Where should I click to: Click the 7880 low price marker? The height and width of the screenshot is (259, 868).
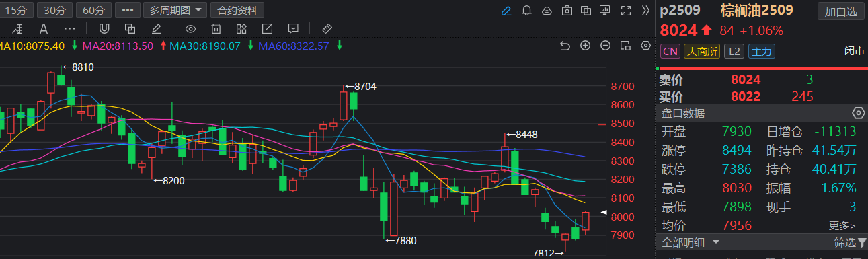click(x=401, y=240)
